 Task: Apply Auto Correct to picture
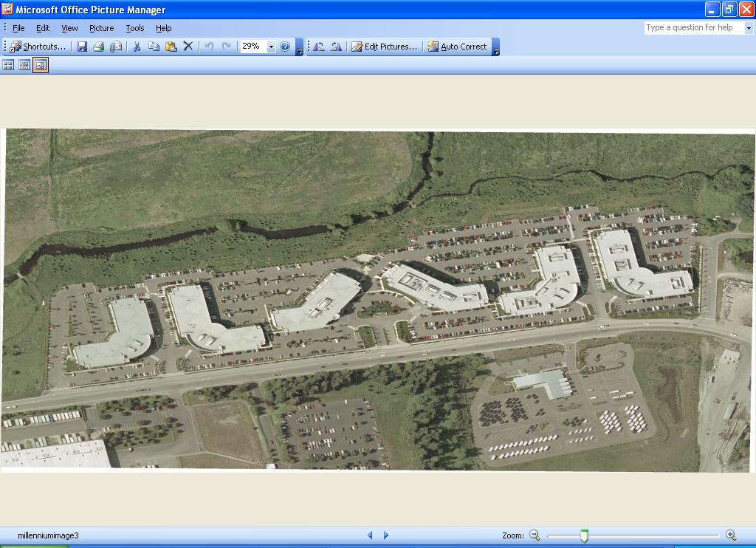click(x=457, y=47)
